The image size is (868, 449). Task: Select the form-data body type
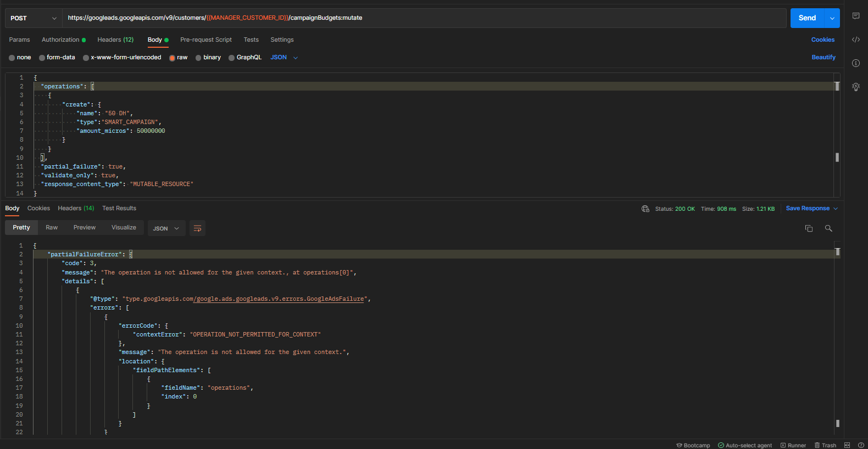(57, 58)
